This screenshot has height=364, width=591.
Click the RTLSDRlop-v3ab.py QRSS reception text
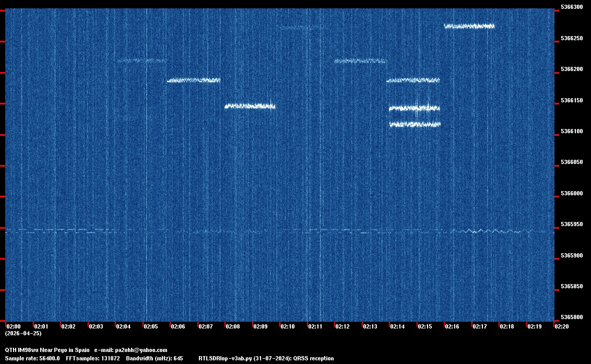tap(266, 358)
